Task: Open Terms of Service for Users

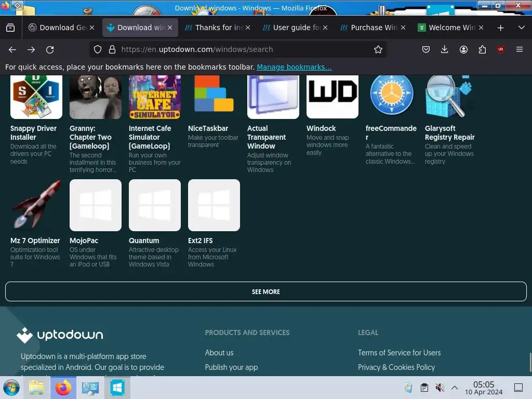Action: point(400,353)
